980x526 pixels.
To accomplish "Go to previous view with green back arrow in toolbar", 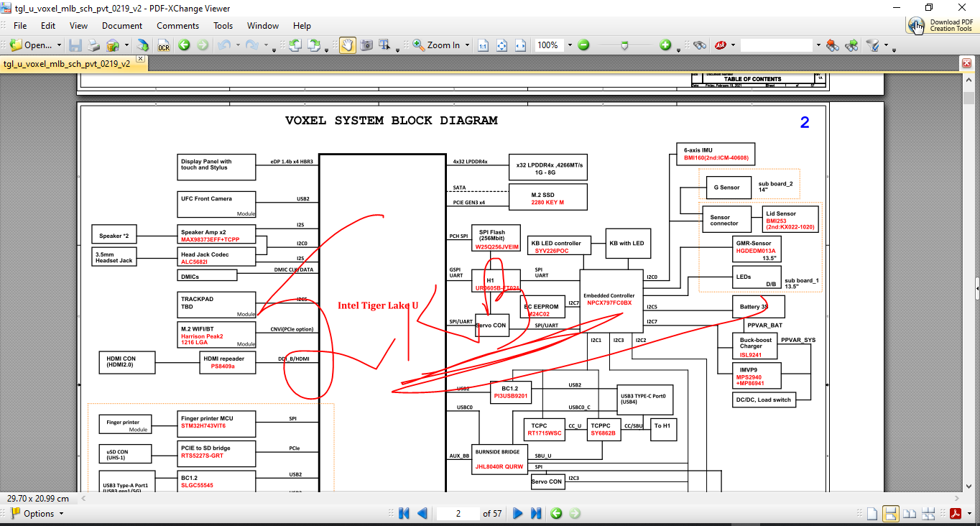I will [x=184, y=45].
